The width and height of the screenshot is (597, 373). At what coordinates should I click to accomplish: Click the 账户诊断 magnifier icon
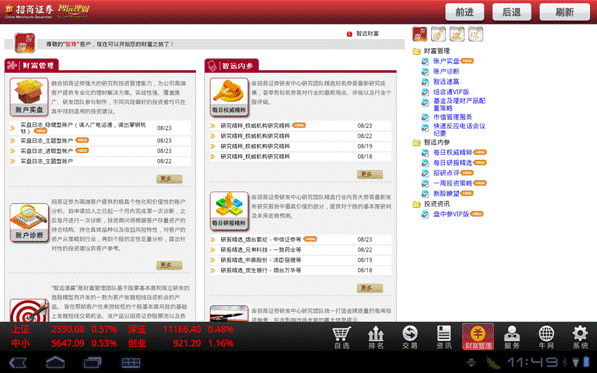(29, 222)
